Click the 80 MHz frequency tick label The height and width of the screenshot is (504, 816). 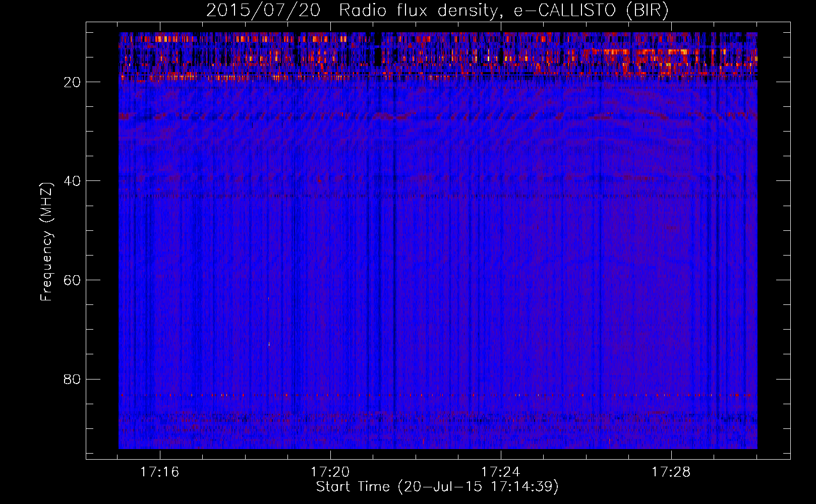[x=73, y=379]
